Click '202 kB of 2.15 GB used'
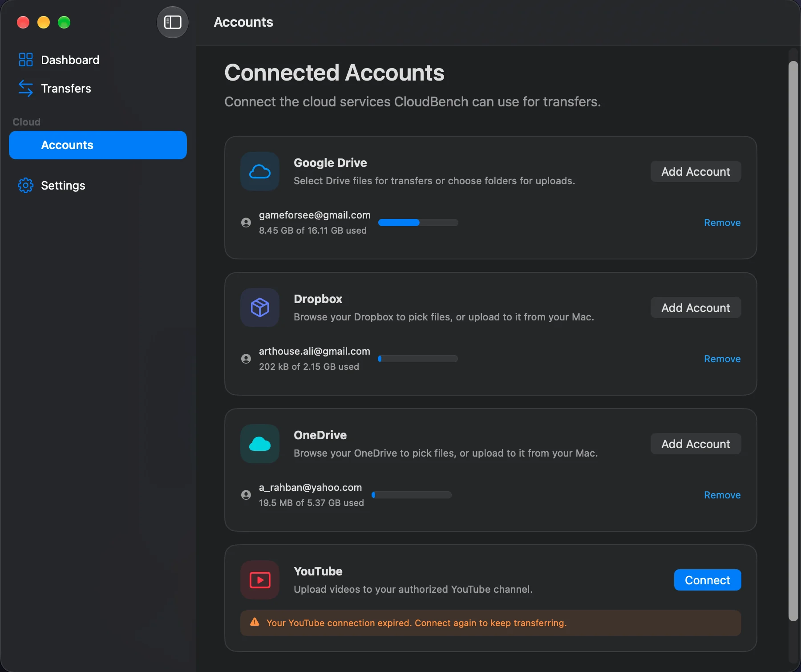 point(309,367)
